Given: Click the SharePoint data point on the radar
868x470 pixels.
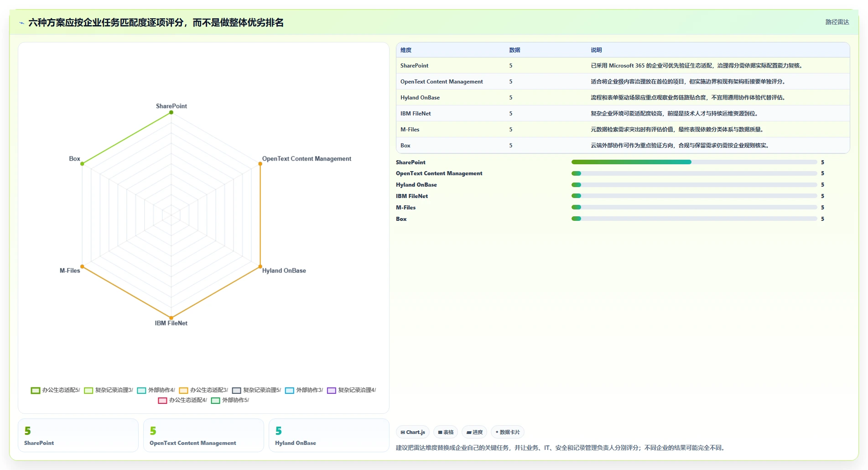Looking at the screenshot, I should click(171, 112).
